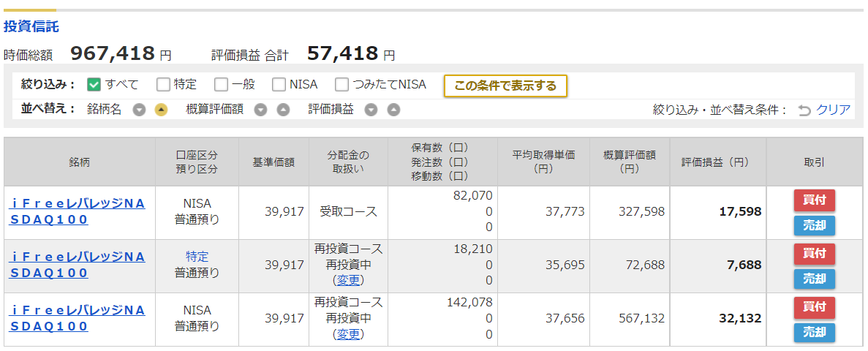Image resolution: width=868 pixels, height=351 pixels.
Task: Click the 57,418 total profit value
Action: click(343, 53)
